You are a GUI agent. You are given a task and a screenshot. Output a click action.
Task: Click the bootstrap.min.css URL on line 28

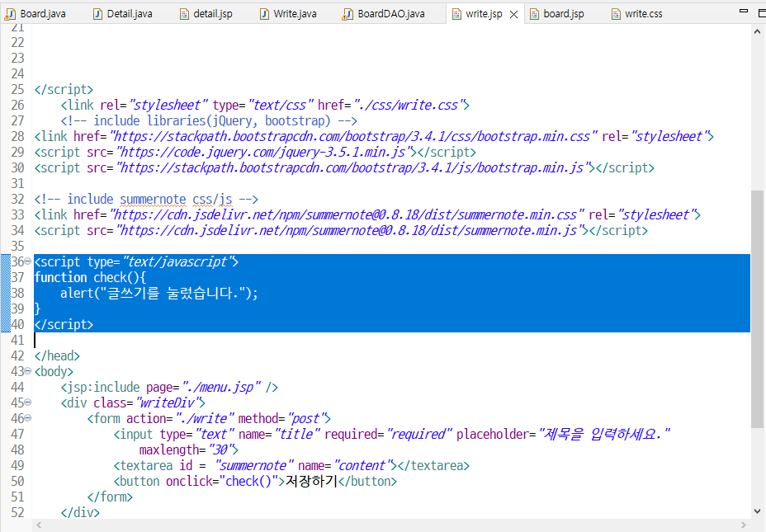click(x=353, y=136)
